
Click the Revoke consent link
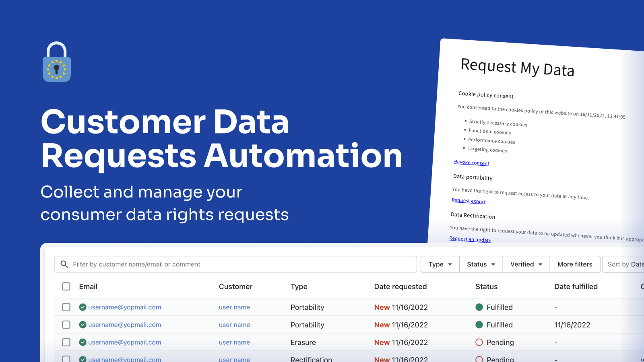471,162
